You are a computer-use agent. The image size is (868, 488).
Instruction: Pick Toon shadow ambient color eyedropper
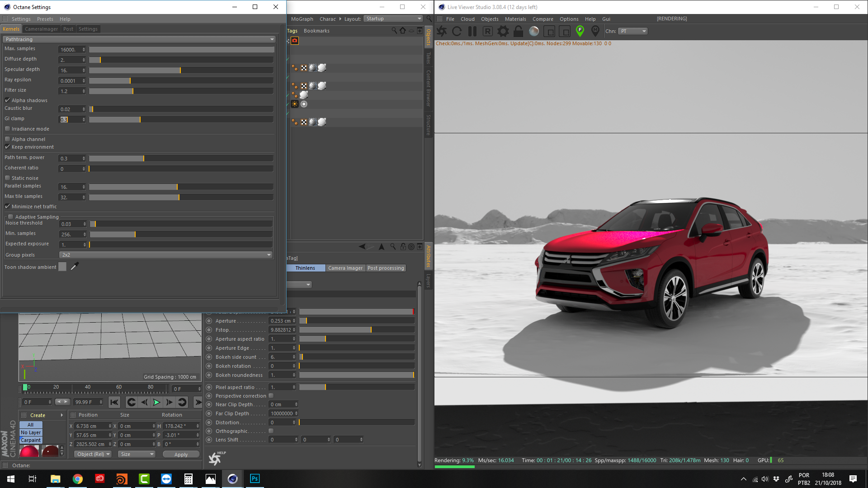(75, 266)
